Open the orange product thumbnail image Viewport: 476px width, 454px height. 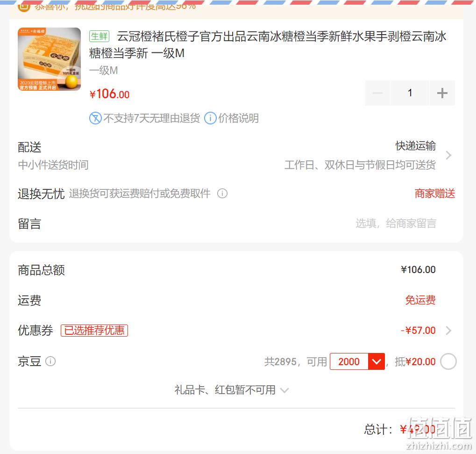pyautogui.click(x=49, y=59)
